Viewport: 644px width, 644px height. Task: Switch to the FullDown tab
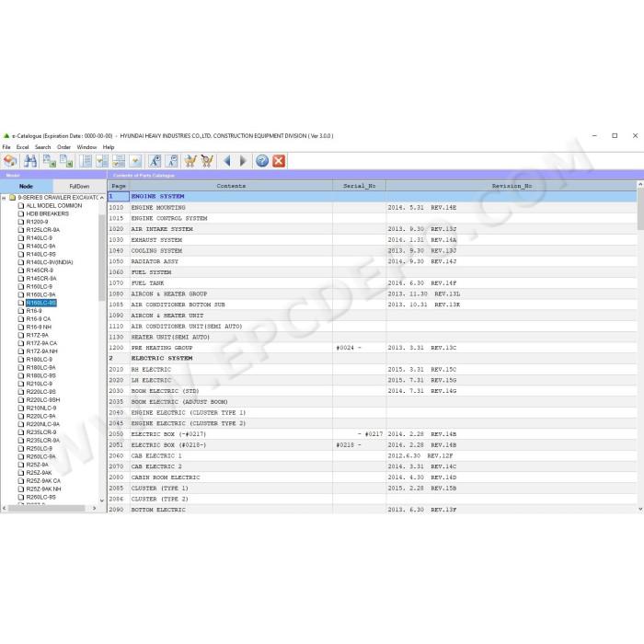click(x=79, y=186)
